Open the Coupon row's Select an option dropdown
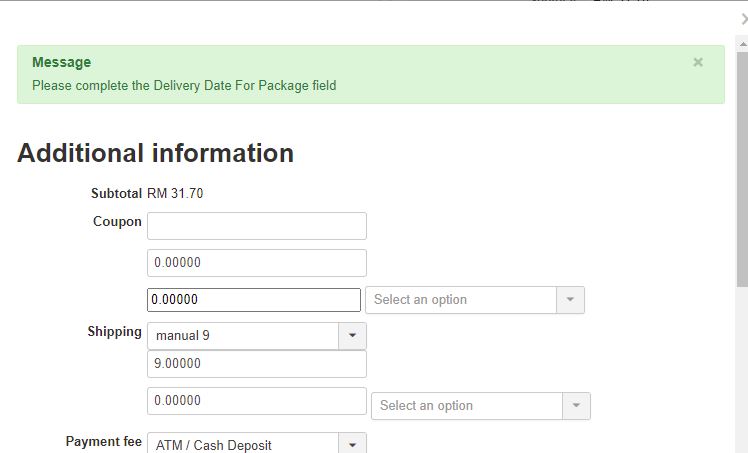The width and height of the screenshot is (748, 453). tap(461, 300)
